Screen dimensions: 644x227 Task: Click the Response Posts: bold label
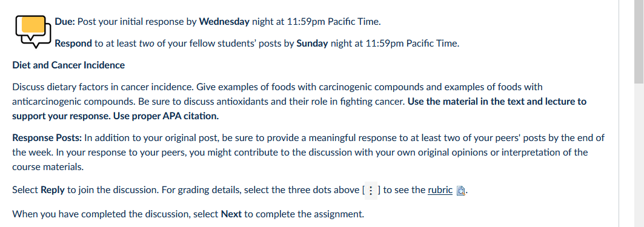coord(47,138)
